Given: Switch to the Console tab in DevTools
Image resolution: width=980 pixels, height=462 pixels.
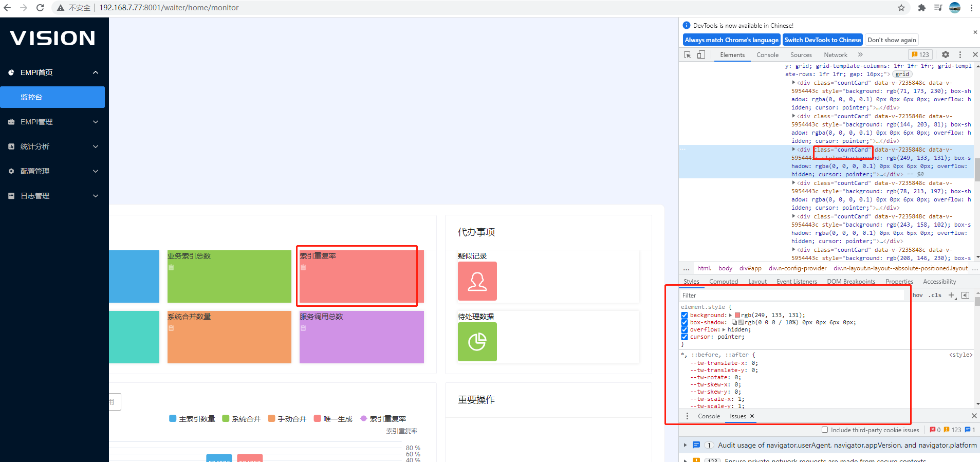Looking at the screenshot, I should [767, 55].
